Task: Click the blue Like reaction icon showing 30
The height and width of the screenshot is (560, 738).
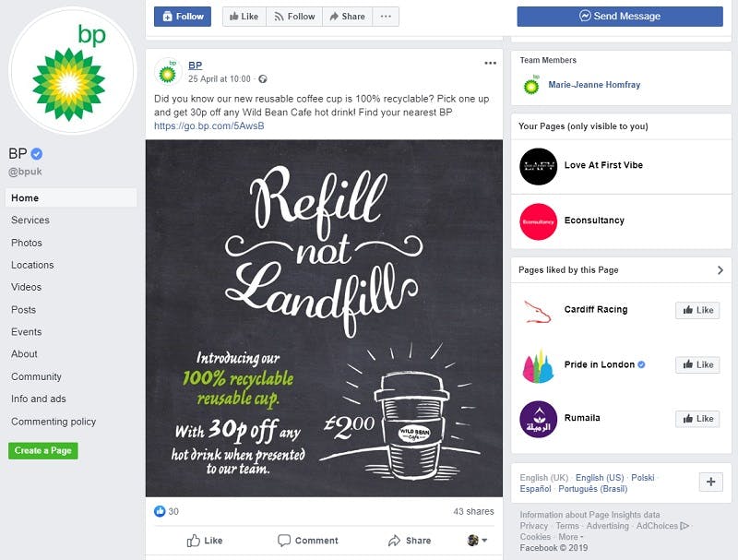Action: coord(160,511)
